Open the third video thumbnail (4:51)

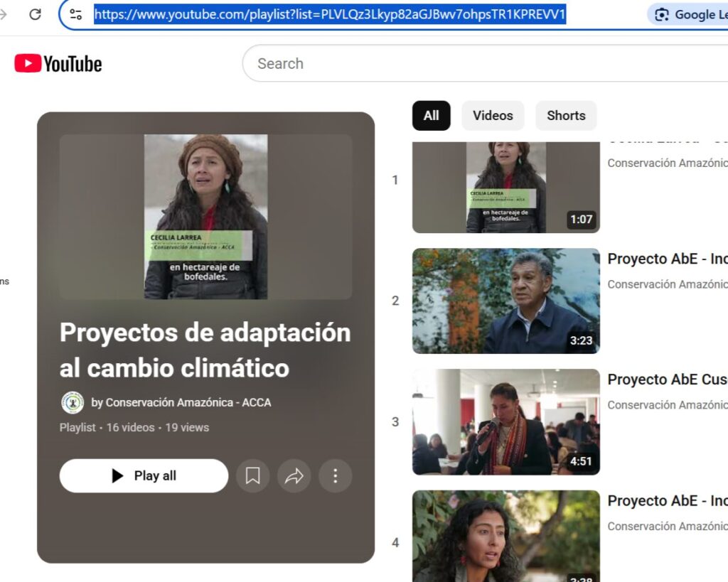coord(506,422)
